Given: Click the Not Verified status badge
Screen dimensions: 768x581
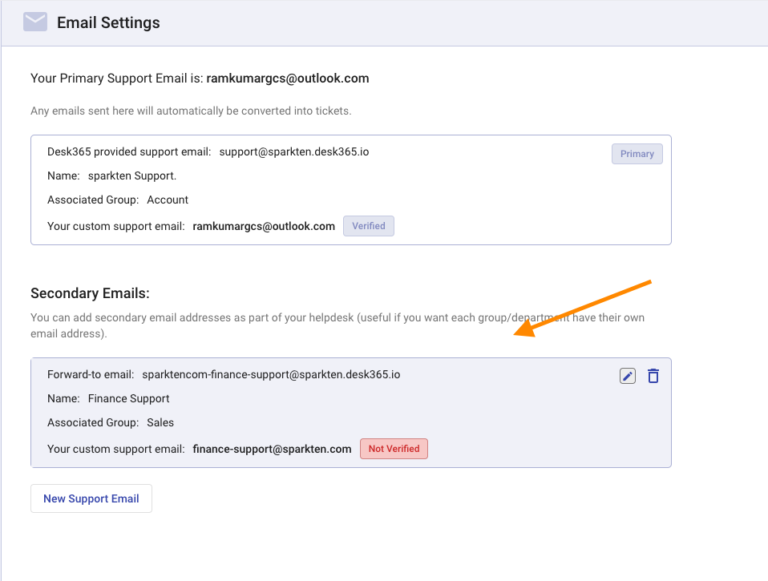Looking at the screenshot, I should (x=394, y=449).
